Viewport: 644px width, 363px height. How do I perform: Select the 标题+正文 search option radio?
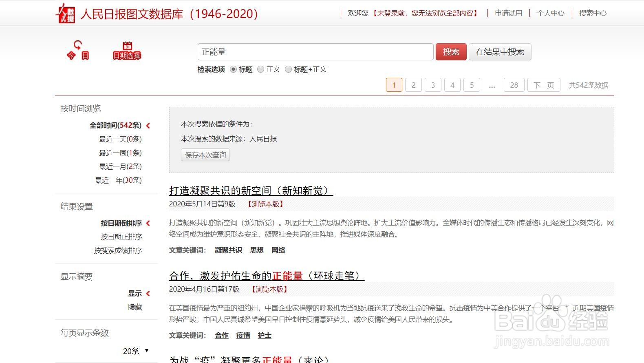(x=288, y=69)
